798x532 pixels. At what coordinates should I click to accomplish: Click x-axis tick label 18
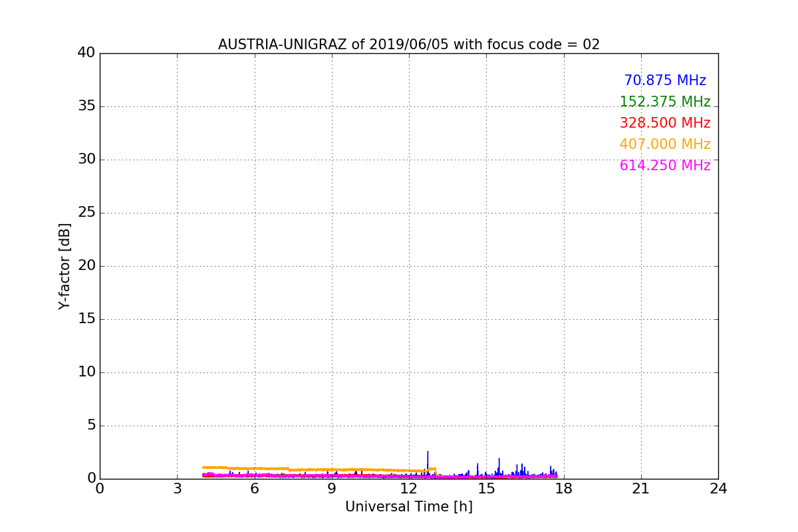click(x=564, y=489)
